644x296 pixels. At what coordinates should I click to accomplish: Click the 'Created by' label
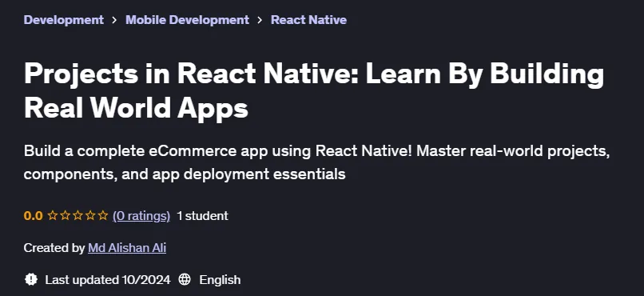(x=54, y=248)
